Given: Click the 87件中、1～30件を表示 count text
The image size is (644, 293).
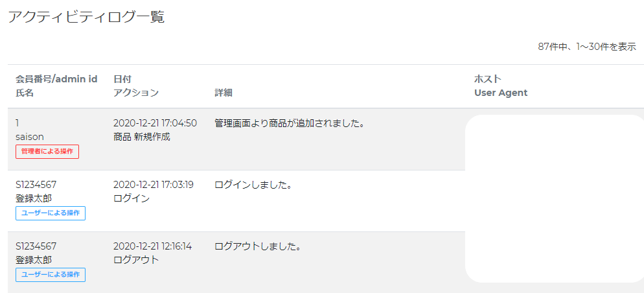Looking at the screenshot, I should click(587, 47).
